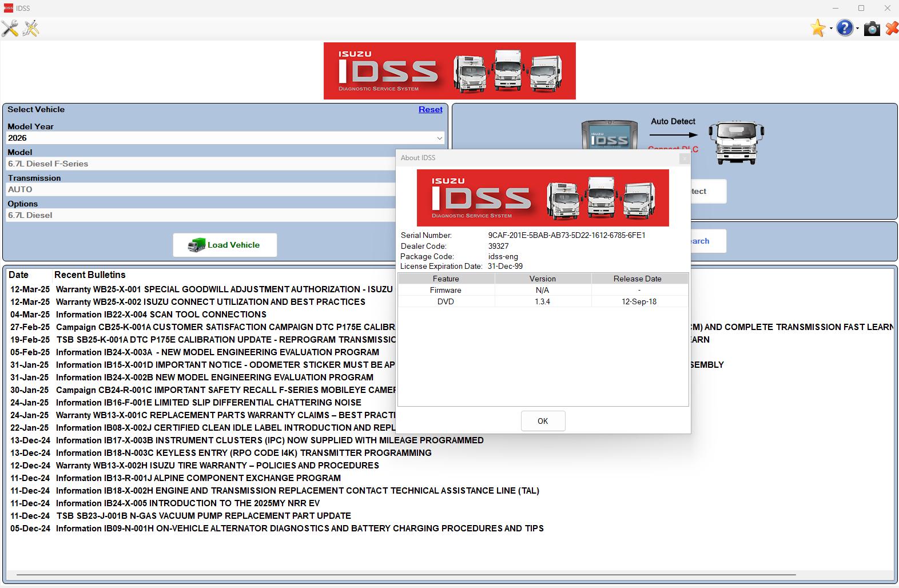Click the IDSS banner inside About dialog
Viewport: 899px width, 588px height.
pyautogui.click(x=543, y=198)
